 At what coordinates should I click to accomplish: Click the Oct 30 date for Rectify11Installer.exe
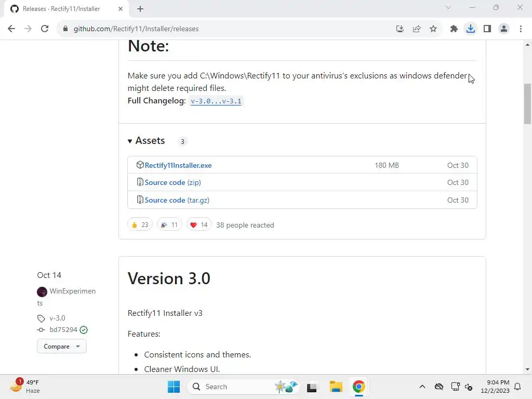point(458,165)
